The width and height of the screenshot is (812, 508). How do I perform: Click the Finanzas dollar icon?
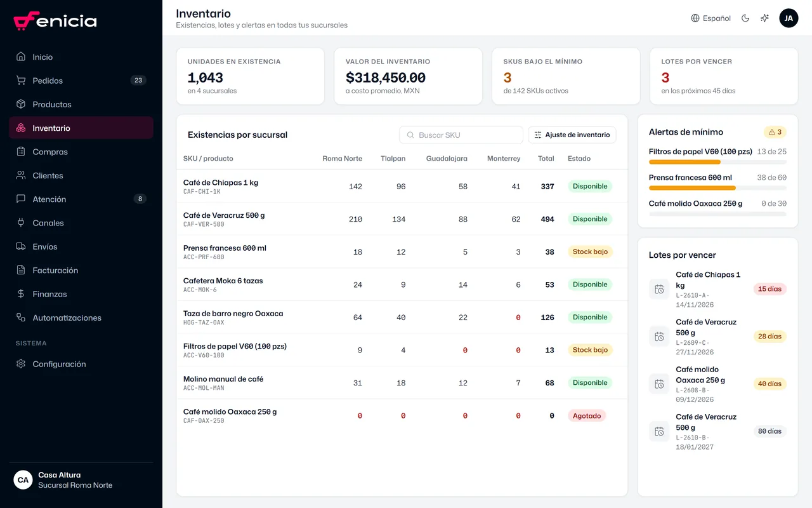(x=21, y=294)
